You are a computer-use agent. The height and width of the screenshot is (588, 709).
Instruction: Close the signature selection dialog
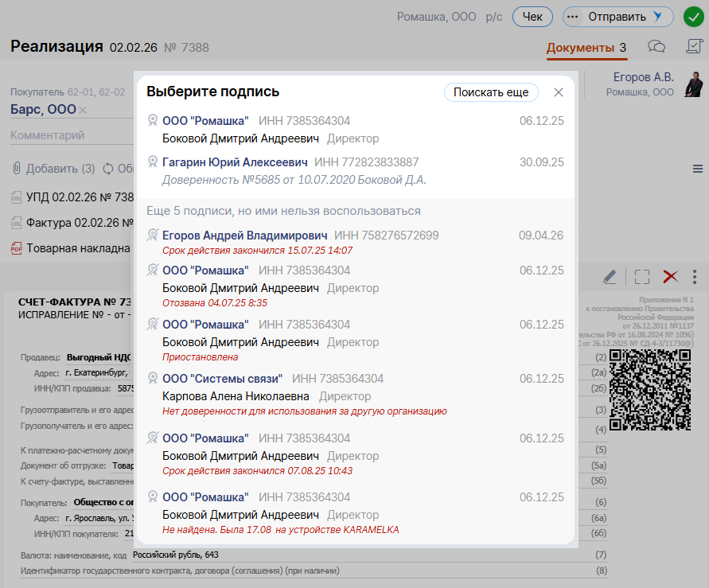tap(559, 92)
